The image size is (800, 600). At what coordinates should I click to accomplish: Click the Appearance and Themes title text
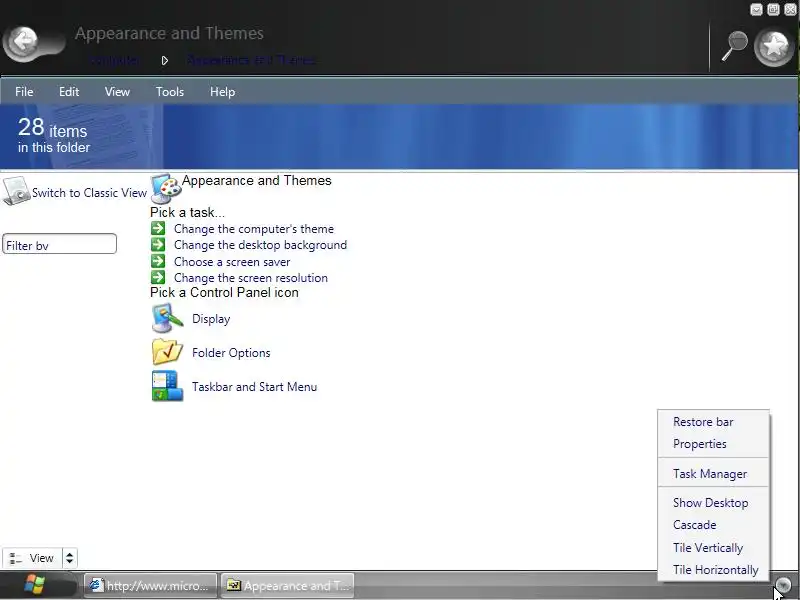pos(169,33)
